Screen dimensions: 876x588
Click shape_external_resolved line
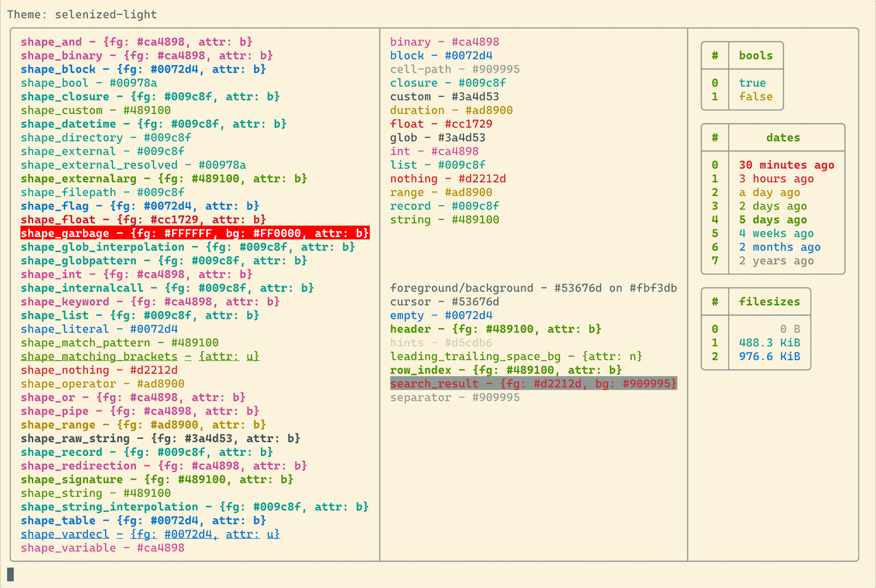point(134,165)
